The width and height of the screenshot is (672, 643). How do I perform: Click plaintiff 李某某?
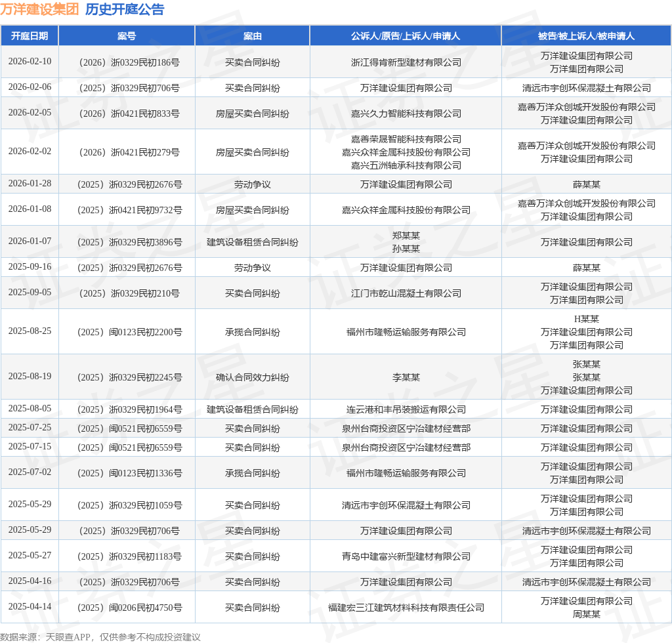click(406, 377)
